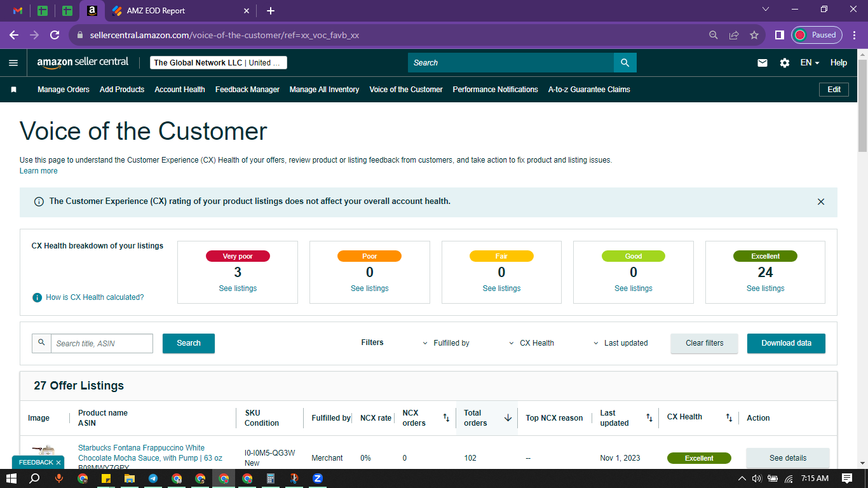868x488 pixels.
Task: Open Manage All Inventory
Action: click(x=324, y=90)
